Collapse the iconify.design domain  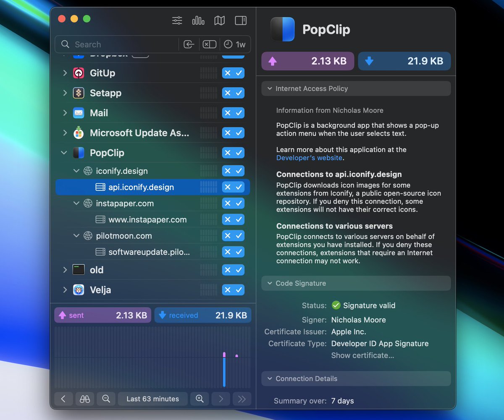pyautogui.click(x=76, y=171)
